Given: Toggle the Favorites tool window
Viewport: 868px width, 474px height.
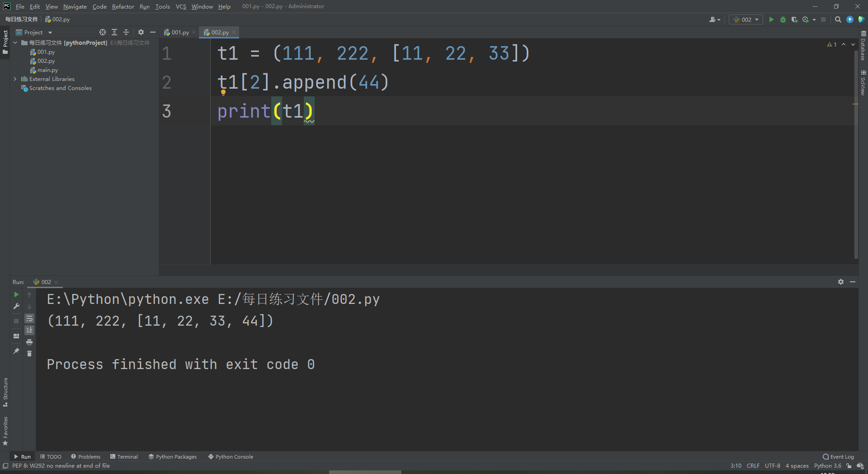Looking at the screenshot, I should click(x=5, y=431).
